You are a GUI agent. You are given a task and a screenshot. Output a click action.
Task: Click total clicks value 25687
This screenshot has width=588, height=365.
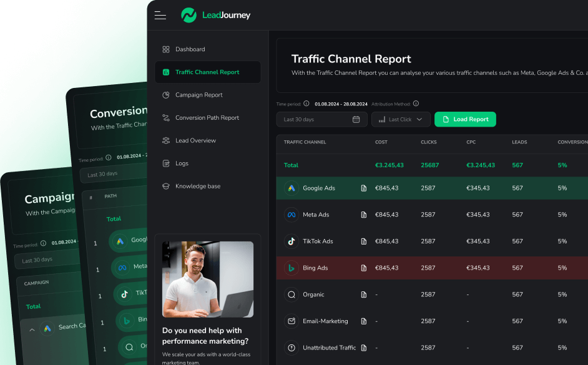point(429,165)
